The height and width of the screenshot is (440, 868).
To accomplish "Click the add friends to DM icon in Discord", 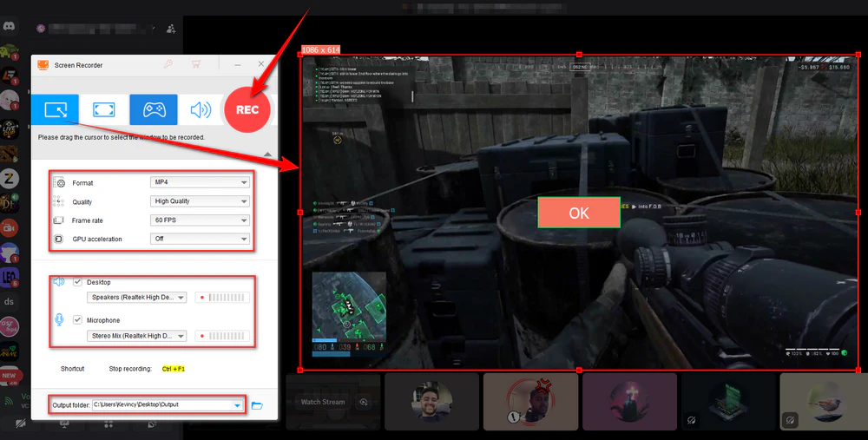I will [x=171, y=29].
